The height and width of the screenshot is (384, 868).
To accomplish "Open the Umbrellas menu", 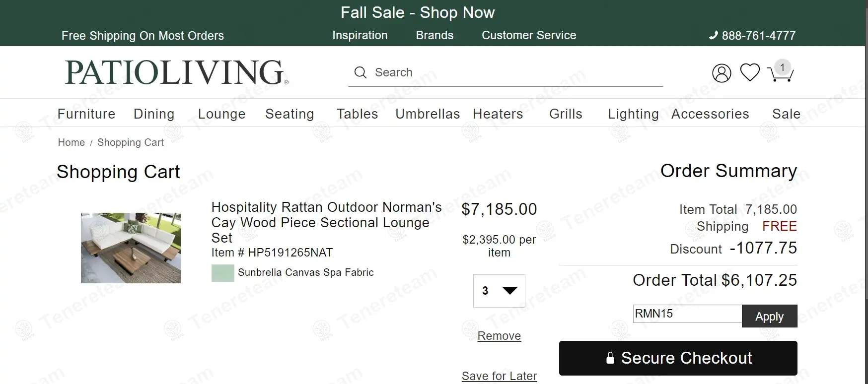I will click(428, 114).
